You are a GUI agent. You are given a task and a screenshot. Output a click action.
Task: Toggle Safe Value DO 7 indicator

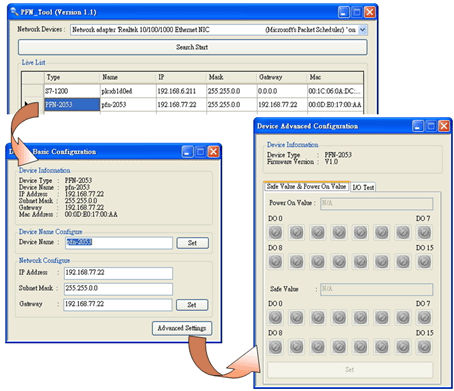coord(424,318)
